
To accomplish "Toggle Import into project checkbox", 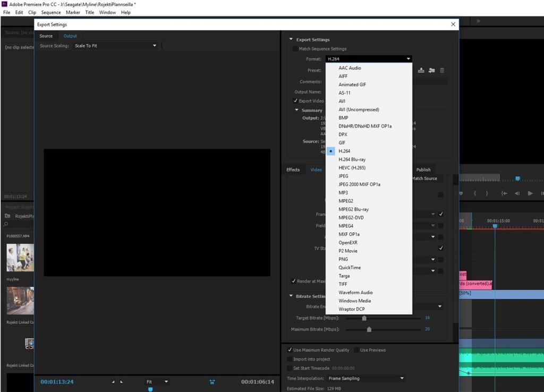I will click(x=290, y=359).
